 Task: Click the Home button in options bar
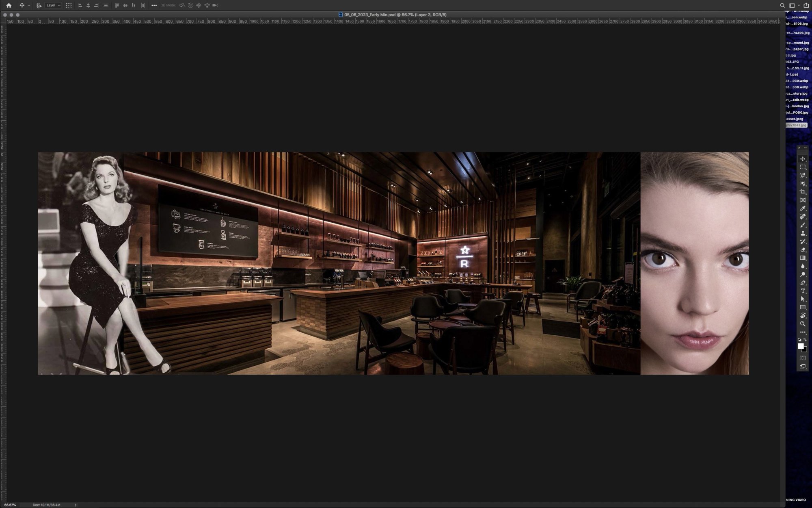tap(9, 5)
